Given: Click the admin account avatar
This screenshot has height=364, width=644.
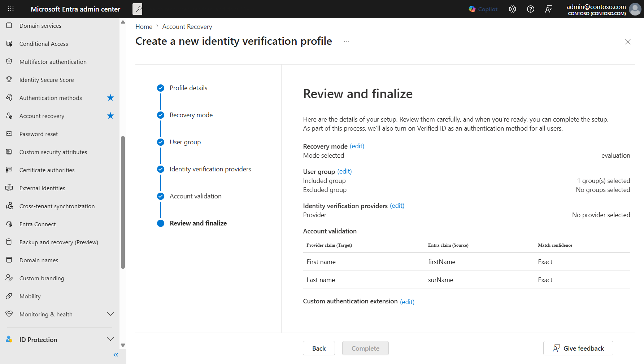Looking at the screenshot, I should click(x=635, y=9).
